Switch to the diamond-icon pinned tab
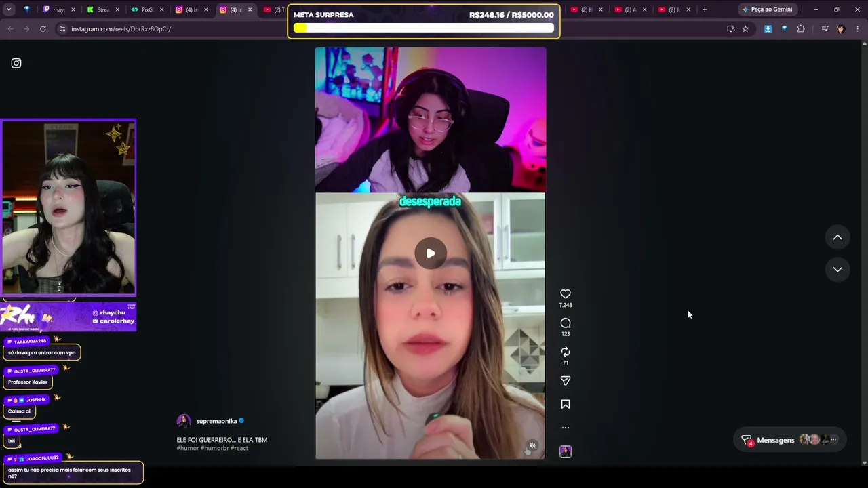Viewport: 868px width, 488px height. point(26,9)
